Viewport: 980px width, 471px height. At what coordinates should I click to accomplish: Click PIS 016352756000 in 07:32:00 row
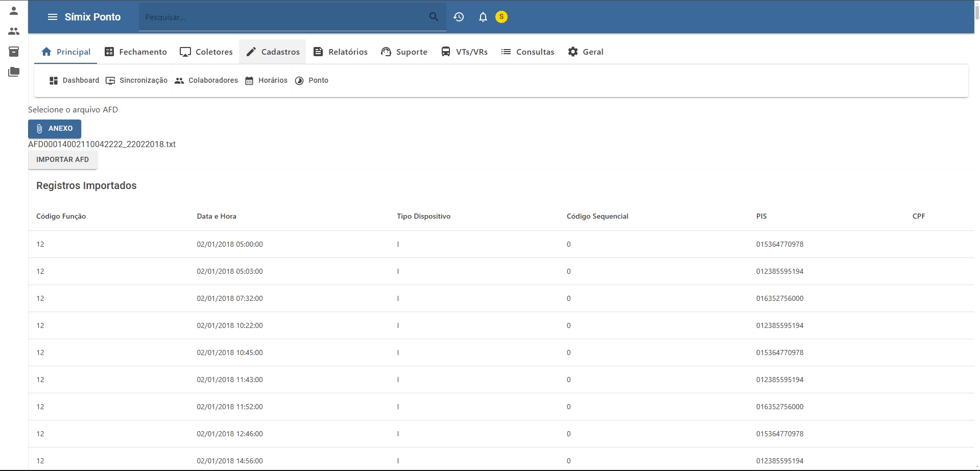780,298
